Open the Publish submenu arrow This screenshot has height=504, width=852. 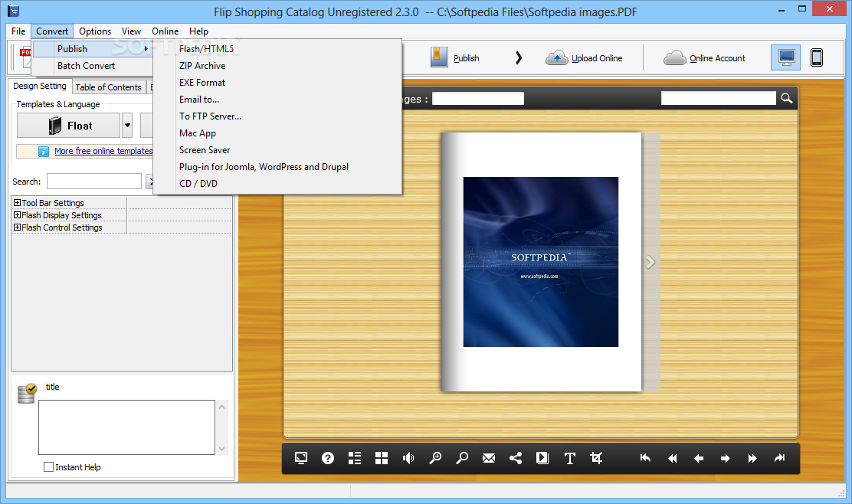[146, 49]
